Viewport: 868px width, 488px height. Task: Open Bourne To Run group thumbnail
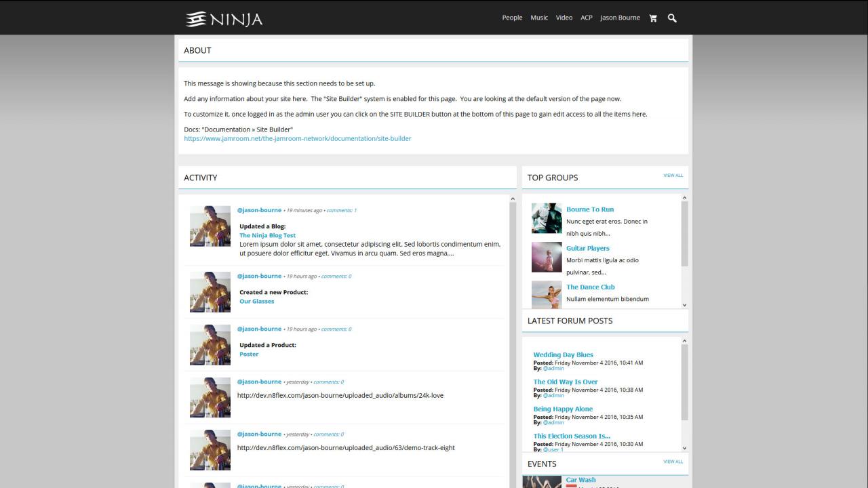[x=547, y=218]
